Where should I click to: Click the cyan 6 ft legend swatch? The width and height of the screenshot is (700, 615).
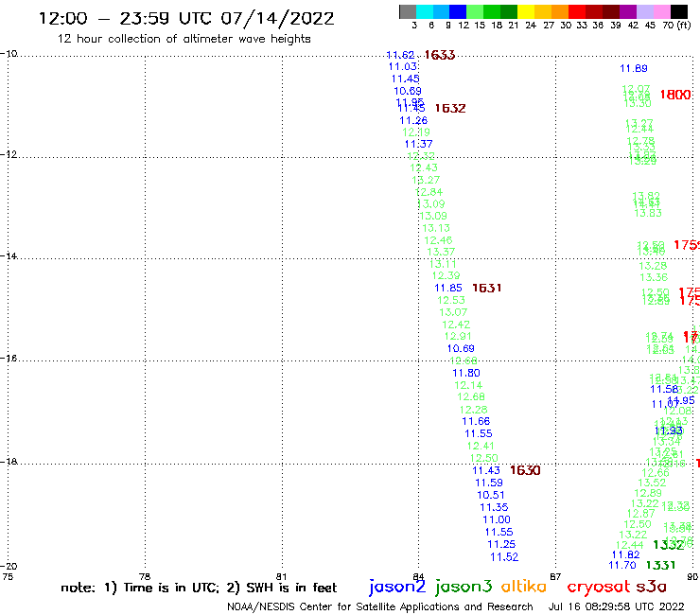[424, 11]
